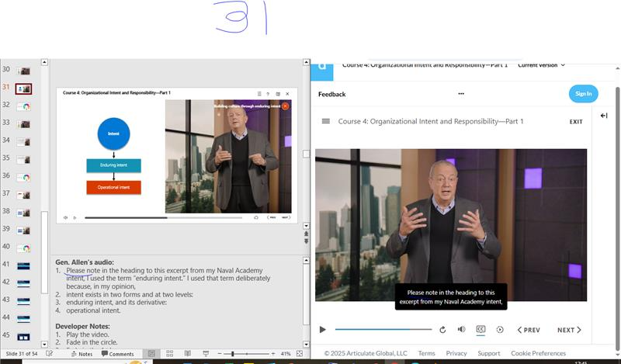Jump to previous slide double-arrow in slide scrollbar
This screenshot has width=621, height=364.
(306, 234)
